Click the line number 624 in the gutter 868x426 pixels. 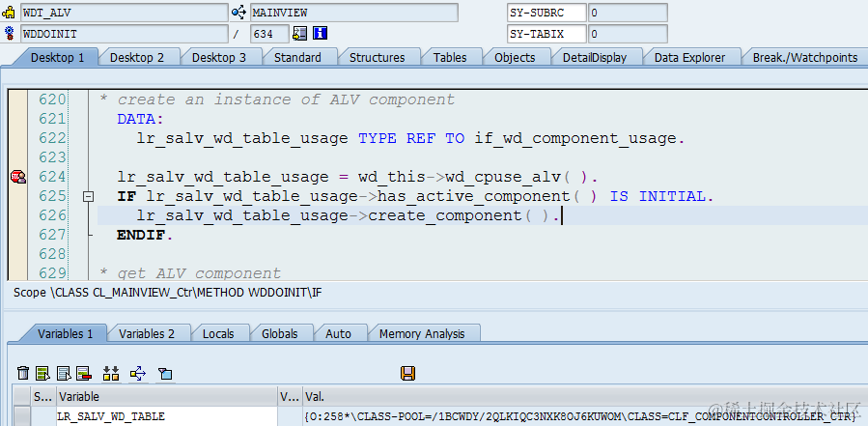(52, 178)
